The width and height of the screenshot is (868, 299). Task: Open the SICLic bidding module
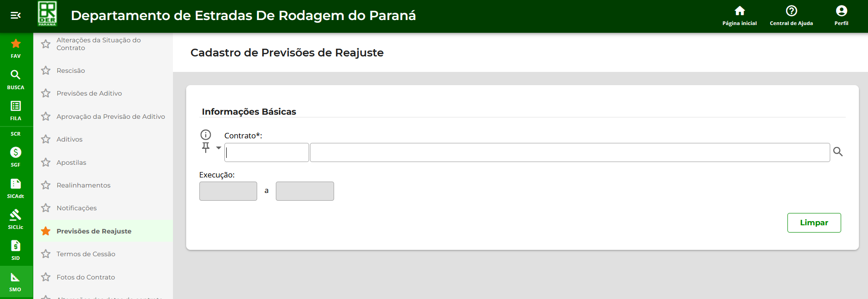click(16, 219)
